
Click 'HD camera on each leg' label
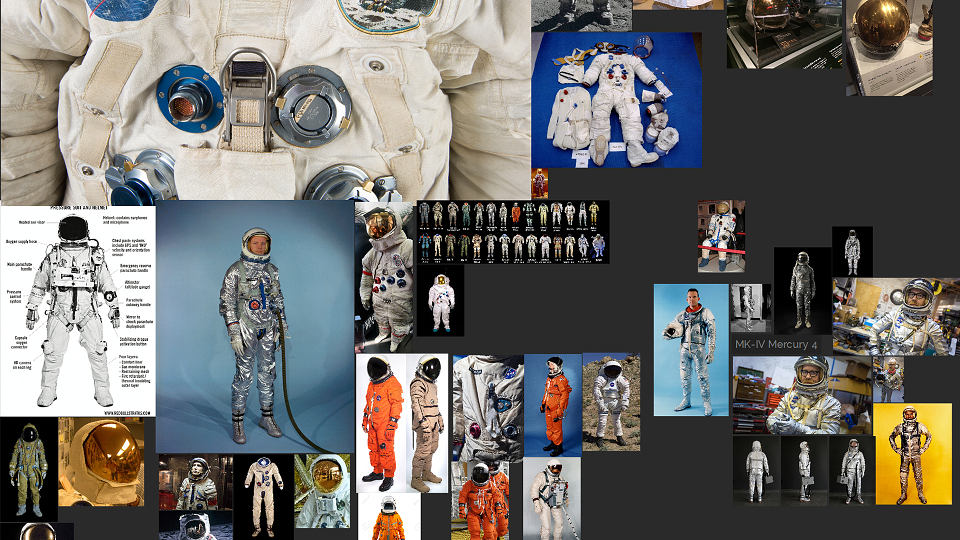pyautogui.click(x=21, y=364)
